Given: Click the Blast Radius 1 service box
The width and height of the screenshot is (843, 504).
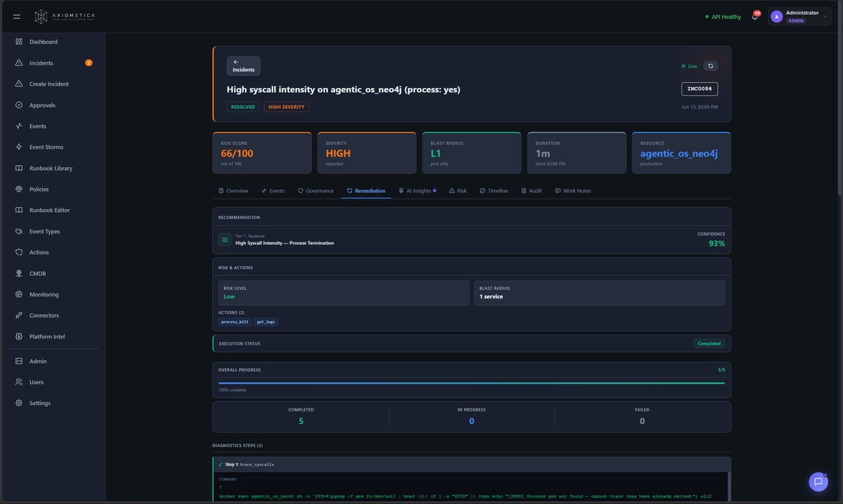Looking at the screenshot, I should [x=599, y=293].
